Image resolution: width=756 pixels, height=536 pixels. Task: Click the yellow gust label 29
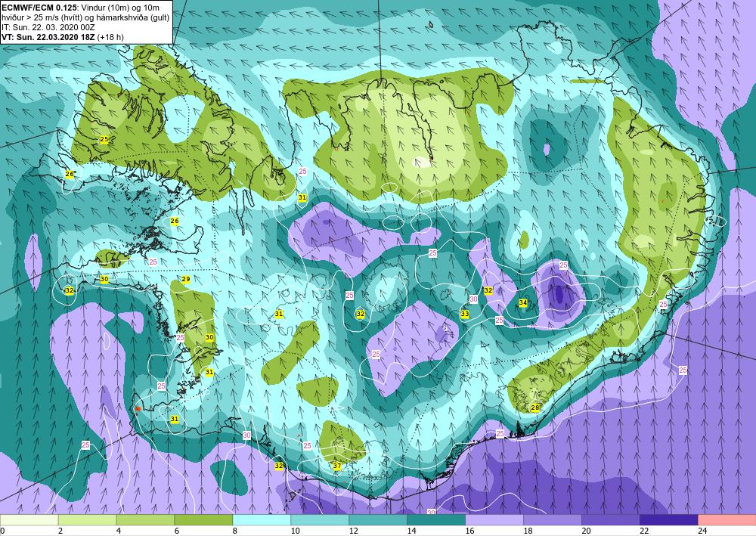(x=186, y=280)
